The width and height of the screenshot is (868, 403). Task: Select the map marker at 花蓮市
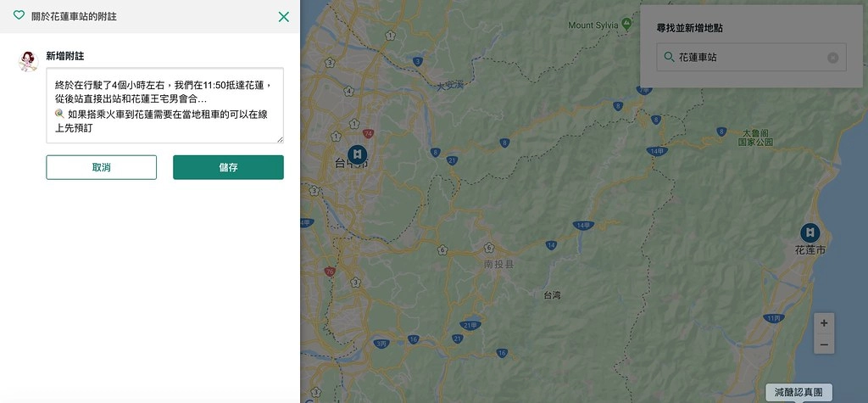click(810, 232)
